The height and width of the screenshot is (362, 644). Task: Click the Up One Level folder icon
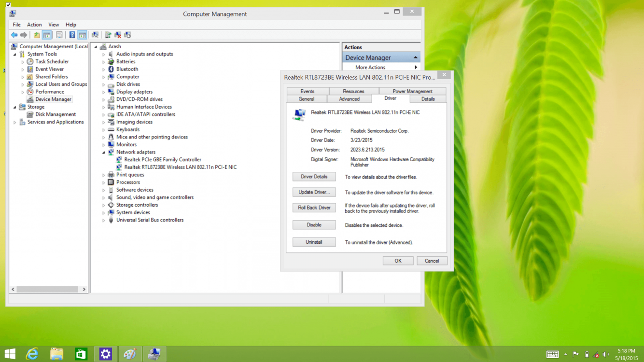[37, 35]
